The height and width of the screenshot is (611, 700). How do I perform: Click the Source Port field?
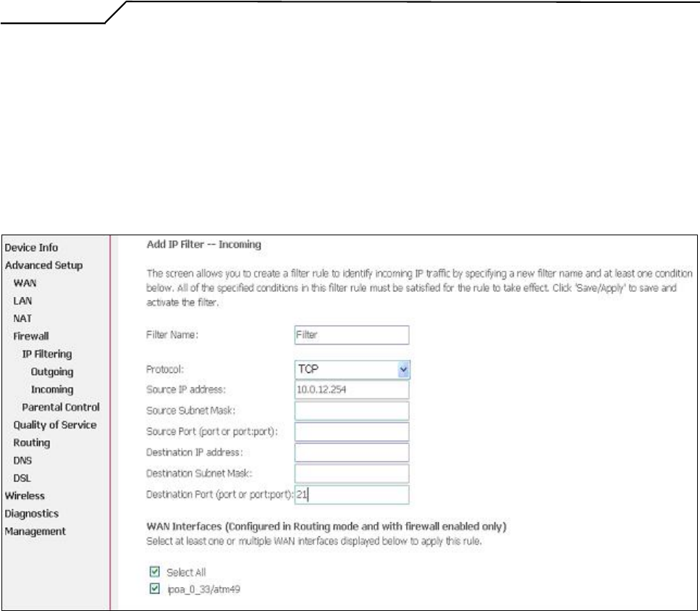click(352, 431)
